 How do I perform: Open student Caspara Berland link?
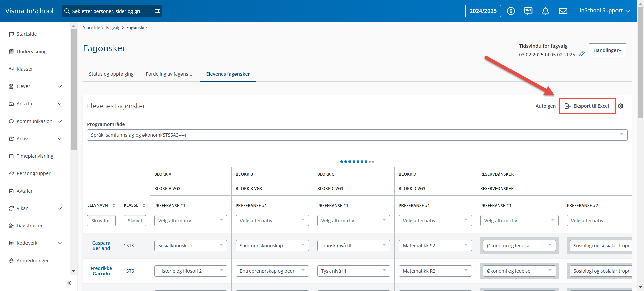tap(101, 246)
